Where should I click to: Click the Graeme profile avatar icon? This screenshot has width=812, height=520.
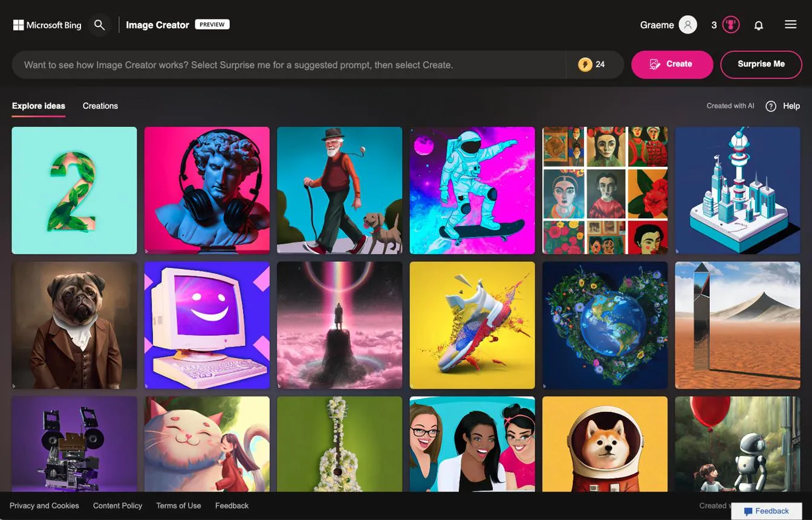click(x=687, y=25)
